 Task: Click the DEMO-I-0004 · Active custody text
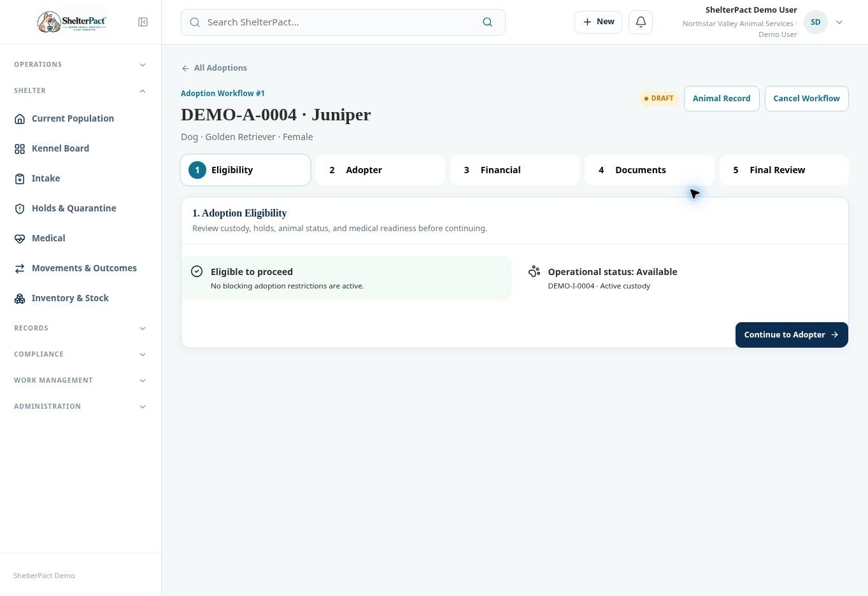click(x=599, y=286)
